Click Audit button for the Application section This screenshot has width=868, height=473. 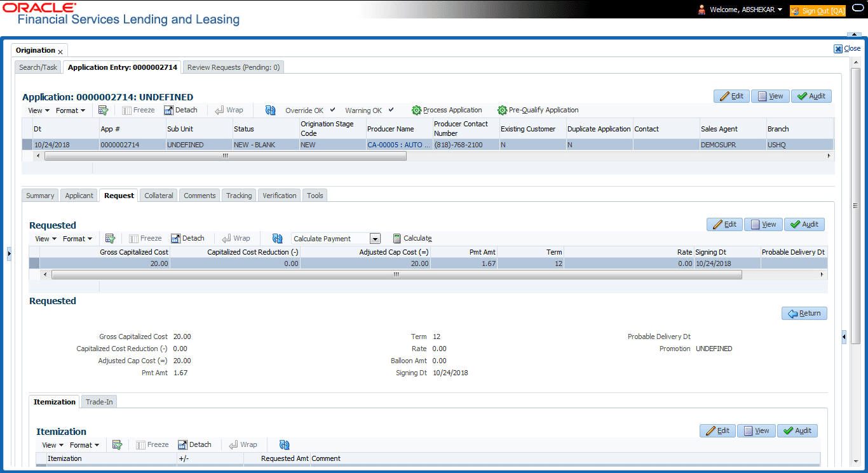[x=811, y=96]
